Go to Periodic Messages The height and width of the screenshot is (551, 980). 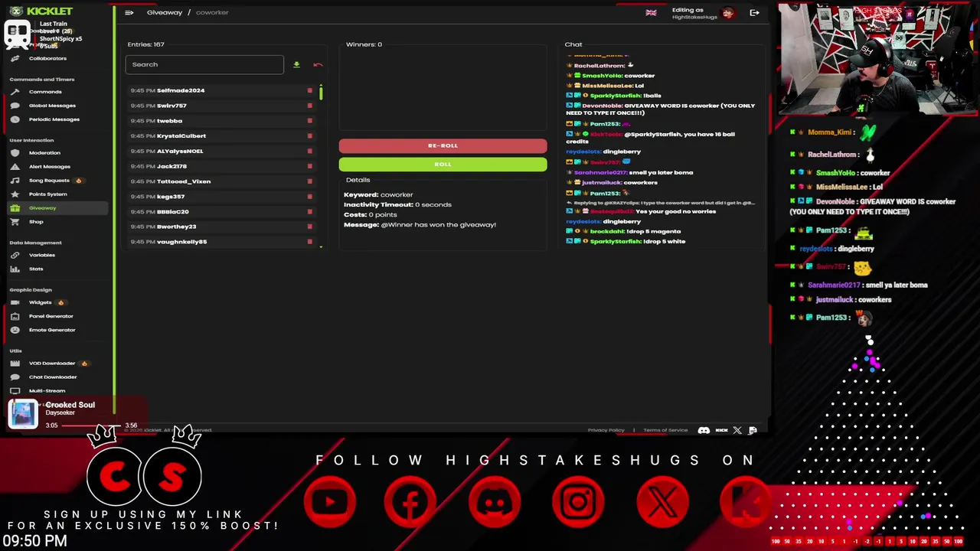[54, 119]
